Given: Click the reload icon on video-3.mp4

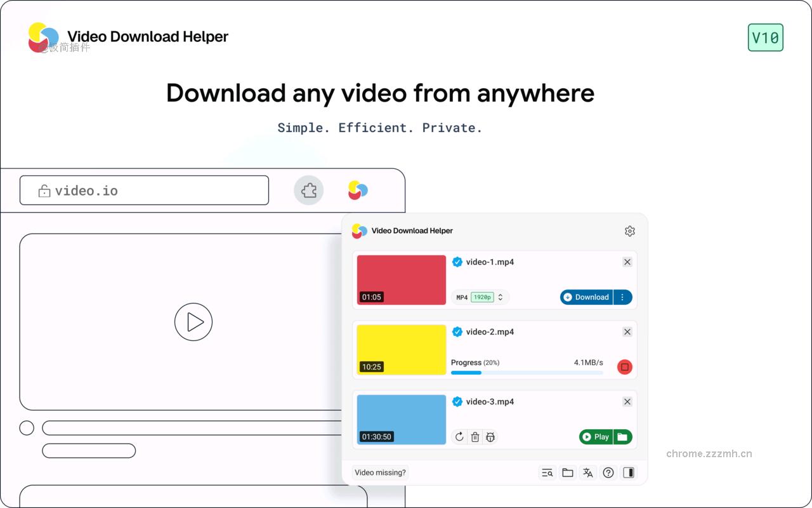Looking at the screenshot, I should tap(459, 437).
